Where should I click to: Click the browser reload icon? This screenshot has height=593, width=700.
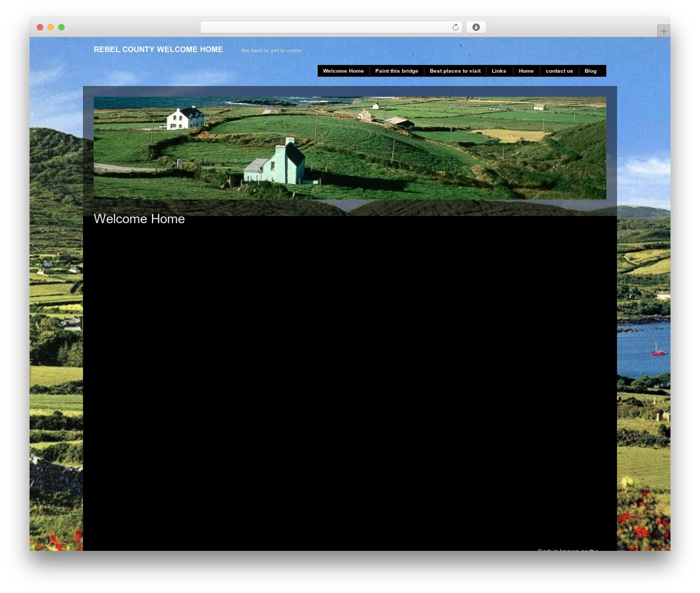(455, 27)
